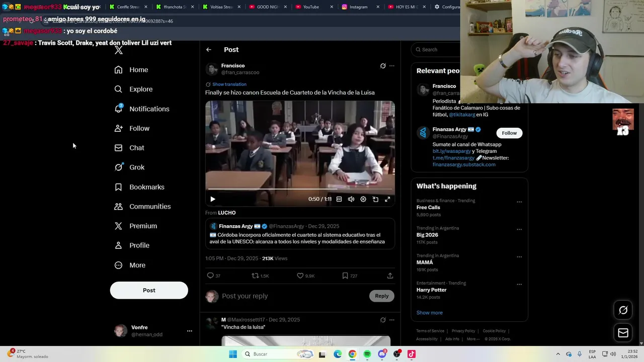Play the classroom video
This screenshot has width=644, height=362.
click(x=213, y=200)
